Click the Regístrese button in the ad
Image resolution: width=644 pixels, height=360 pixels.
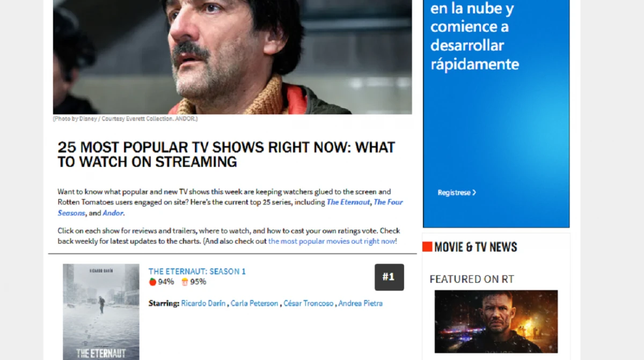[457, 193]
